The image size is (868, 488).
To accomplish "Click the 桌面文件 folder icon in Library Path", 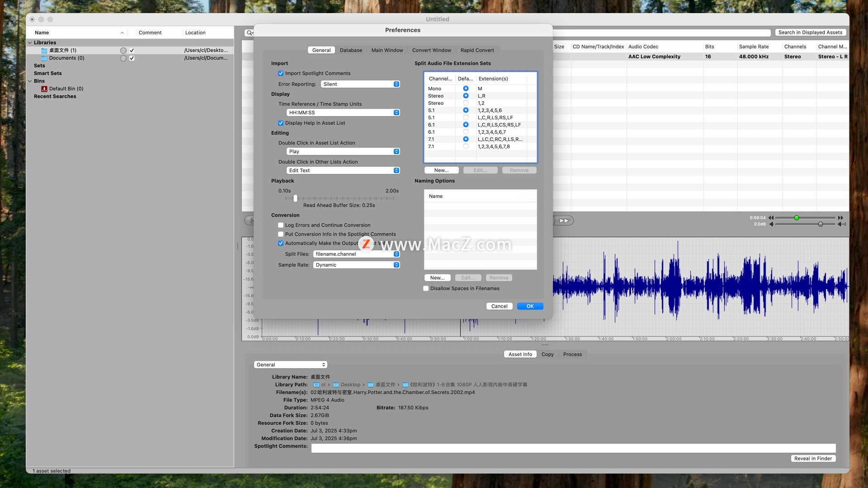I will (x=371, y=385).
